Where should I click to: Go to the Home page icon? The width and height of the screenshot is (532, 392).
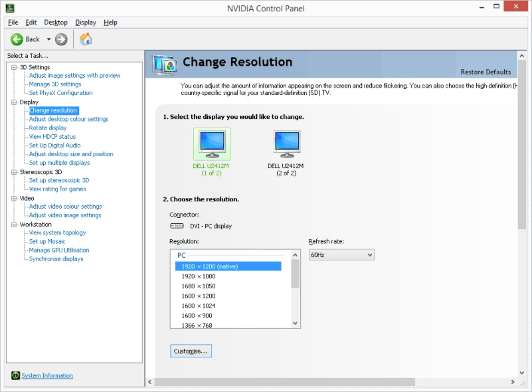coord(86,39)
